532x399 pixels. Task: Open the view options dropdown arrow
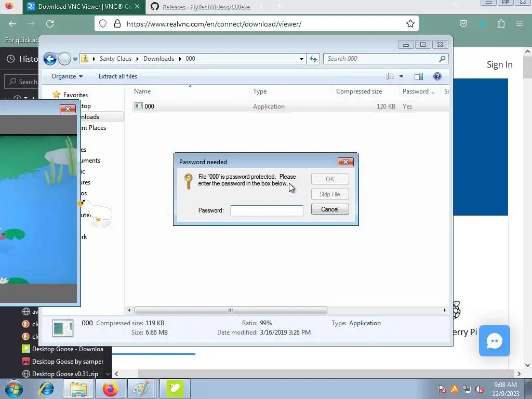[x=401, y=76]
